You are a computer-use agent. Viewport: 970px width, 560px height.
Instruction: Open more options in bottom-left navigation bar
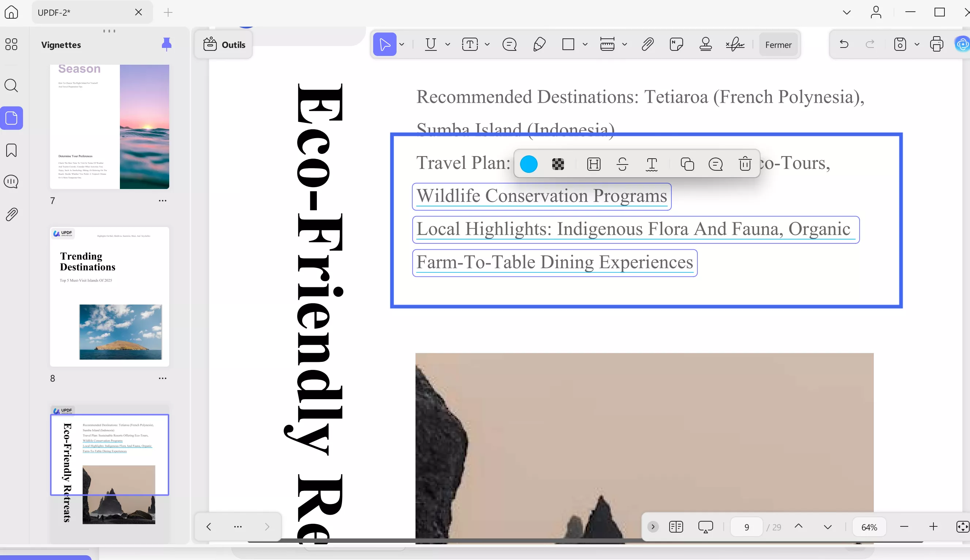[238, 527]
